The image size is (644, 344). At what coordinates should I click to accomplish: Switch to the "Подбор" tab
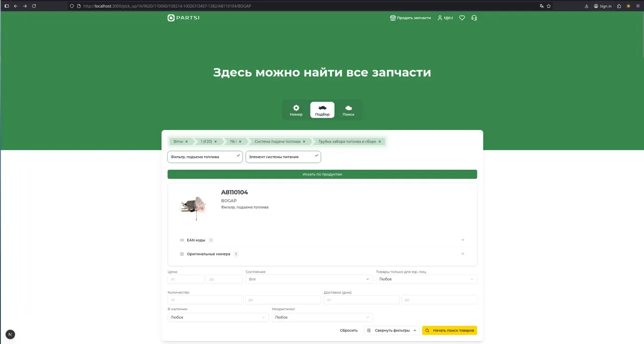322,109
